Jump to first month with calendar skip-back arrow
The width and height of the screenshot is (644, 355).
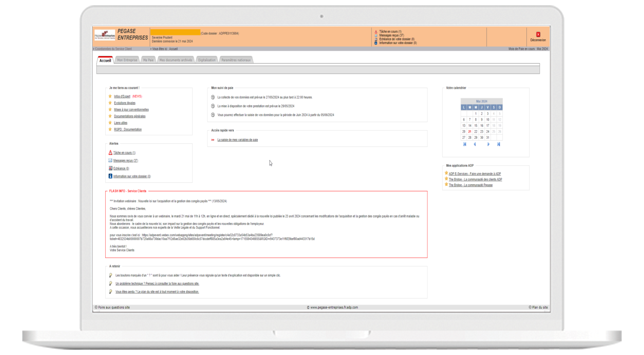point(464,144)
